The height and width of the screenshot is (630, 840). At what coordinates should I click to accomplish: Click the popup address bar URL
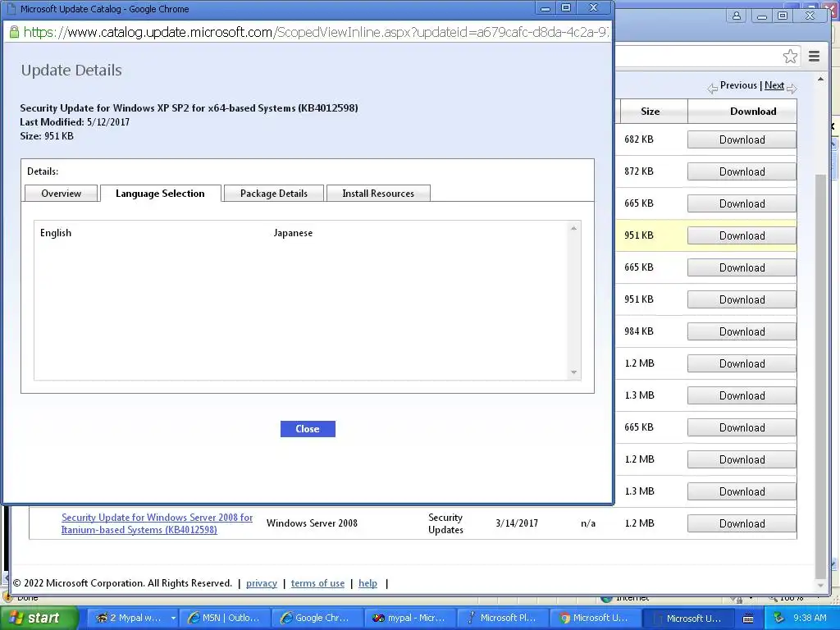(x=316, y=32)
